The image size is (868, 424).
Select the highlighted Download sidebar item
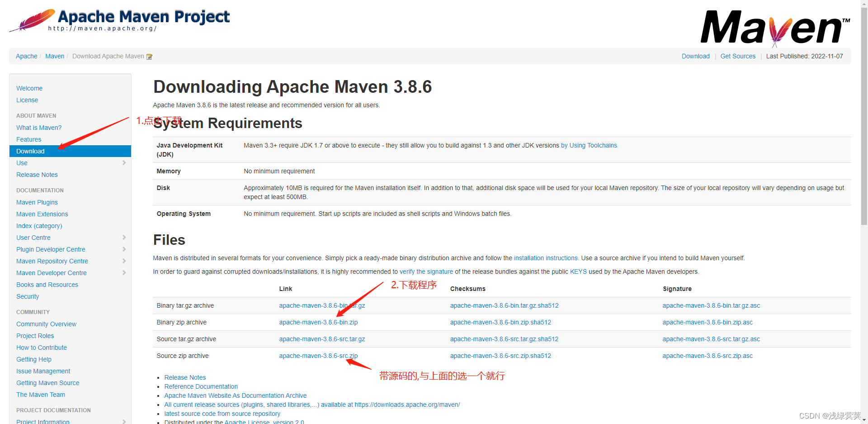pyautogui.click(x=70, y=151)
